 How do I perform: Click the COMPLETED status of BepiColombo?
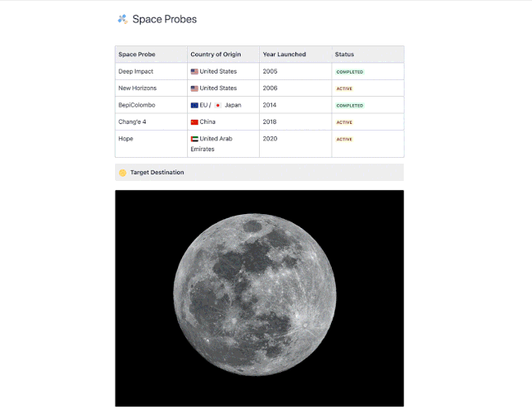tap(349, 106)
